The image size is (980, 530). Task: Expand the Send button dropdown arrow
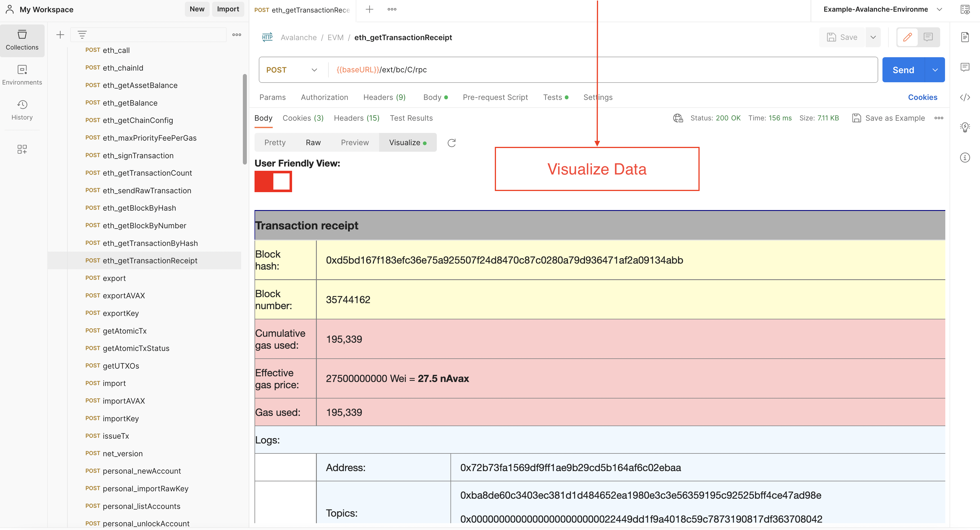pos(934,69)
